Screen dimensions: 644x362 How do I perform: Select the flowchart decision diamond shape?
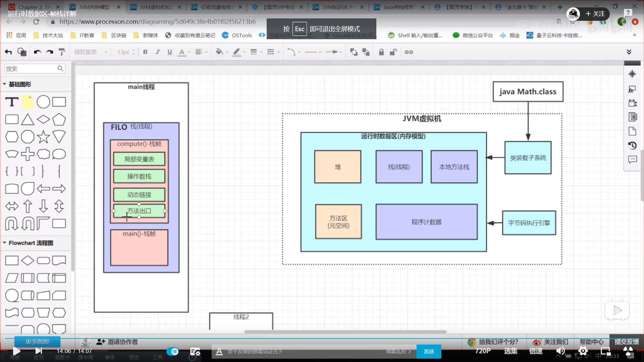[x=28, y=260]
